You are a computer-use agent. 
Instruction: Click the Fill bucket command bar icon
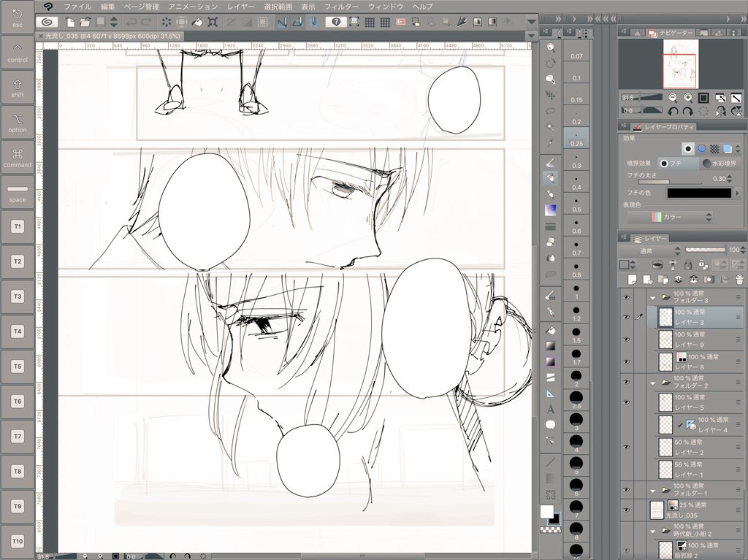[x=197, y=22]
